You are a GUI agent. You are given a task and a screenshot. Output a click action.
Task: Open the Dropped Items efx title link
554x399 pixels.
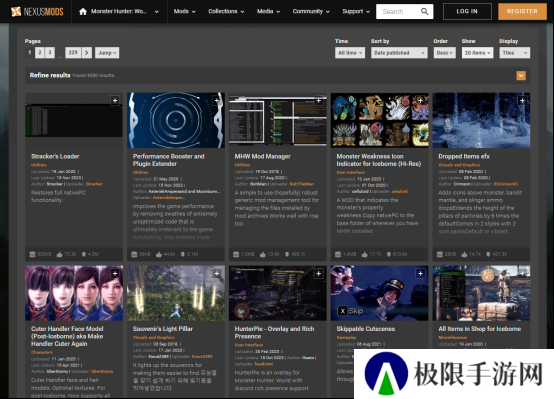coord(464,156)
